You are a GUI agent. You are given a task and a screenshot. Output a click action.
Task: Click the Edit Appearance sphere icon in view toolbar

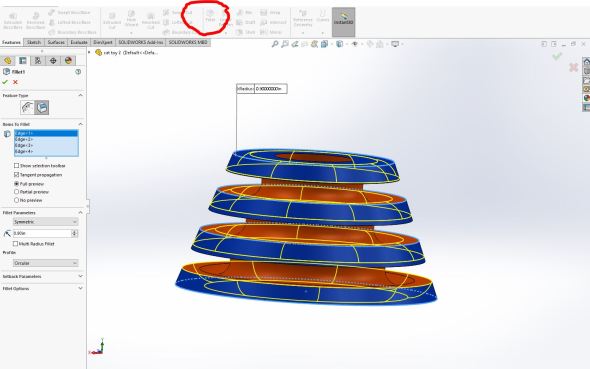pyautogui.click(x=370, y=44)
